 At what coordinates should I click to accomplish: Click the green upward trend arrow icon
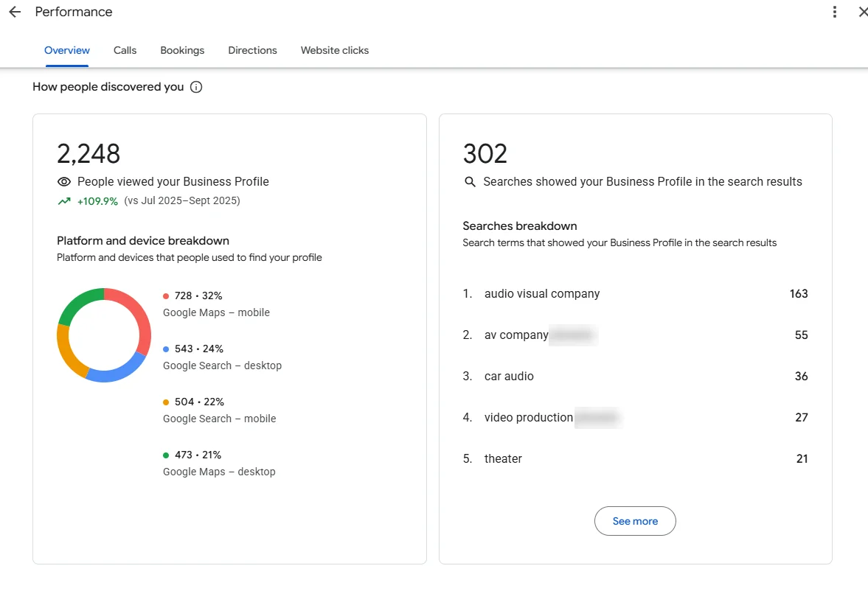(x=64, y=201)
